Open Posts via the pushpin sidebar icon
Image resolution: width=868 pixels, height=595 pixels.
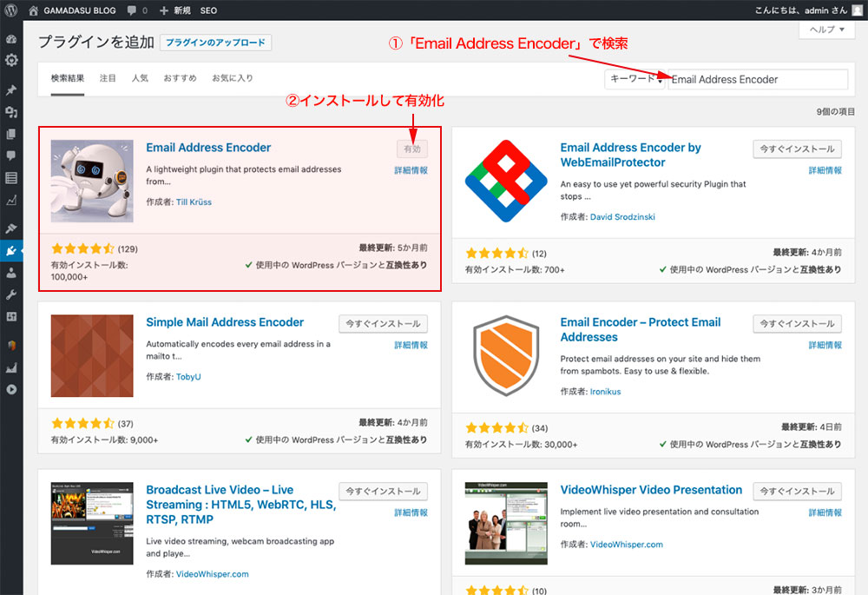click(11, 89)
